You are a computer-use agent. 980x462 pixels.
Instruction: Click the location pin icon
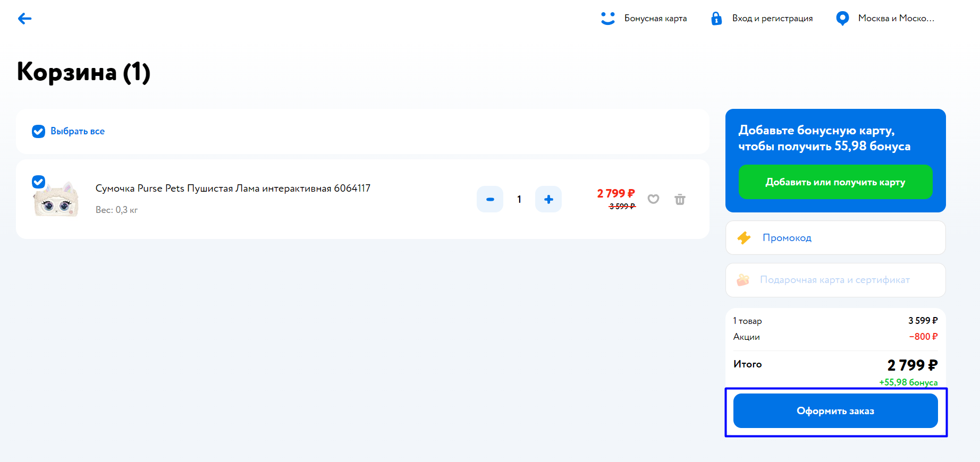pyautogui.click(x=842, y=18)
